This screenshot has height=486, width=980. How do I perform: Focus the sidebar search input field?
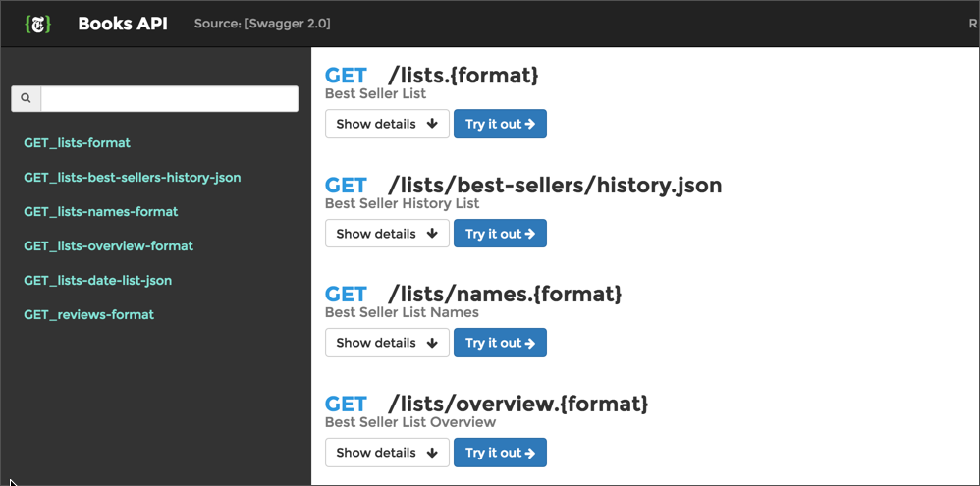[x=169, y=98]
